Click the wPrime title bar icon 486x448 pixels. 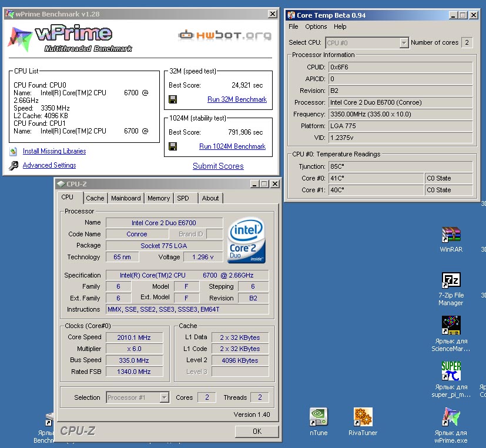click(9, 14)
